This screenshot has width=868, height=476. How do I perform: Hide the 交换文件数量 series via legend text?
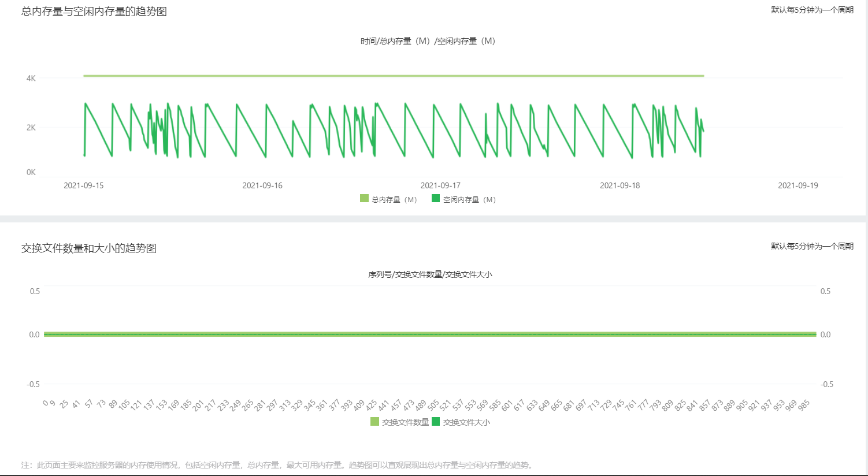406,422
